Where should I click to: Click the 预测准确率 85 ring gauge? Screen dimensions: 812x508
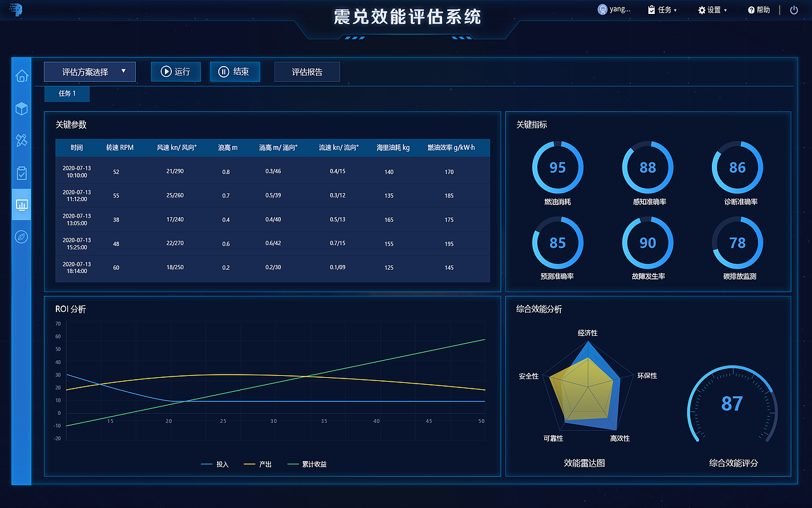[x=558, y=243]
